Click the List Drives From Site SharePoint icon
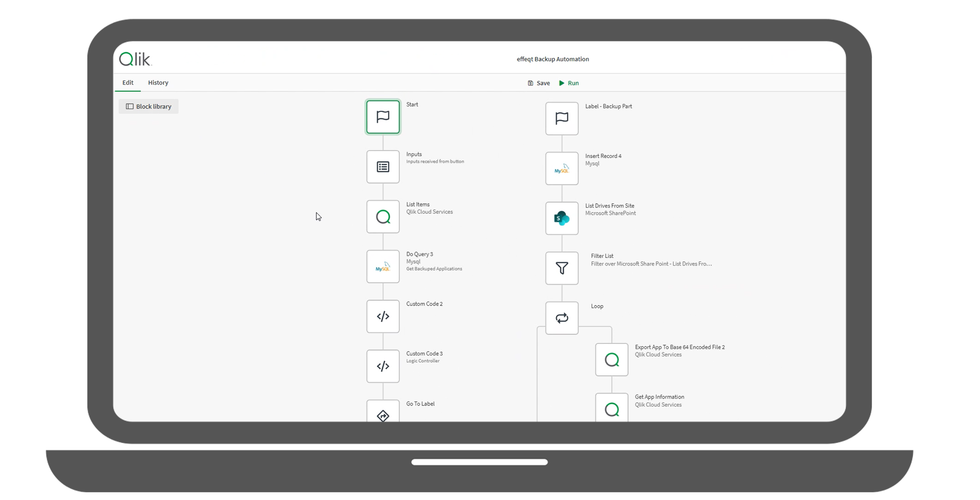The image size is (980, 500). [x=561, y=218]
